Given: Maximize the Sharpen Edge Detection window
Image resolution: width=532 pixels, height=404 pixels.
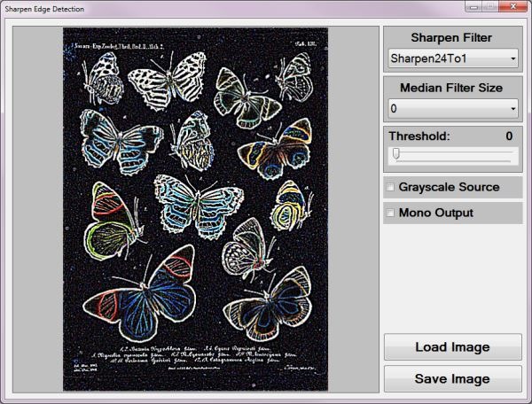Looking at the screenshot, I should (x=489, y=8).
